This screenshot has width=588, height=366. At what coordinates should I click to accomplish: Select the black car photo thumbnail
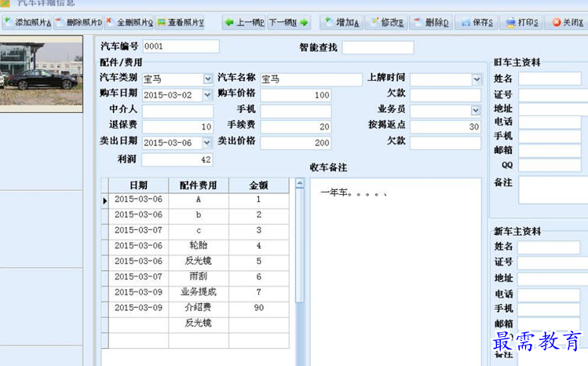[x=42, y=74]
